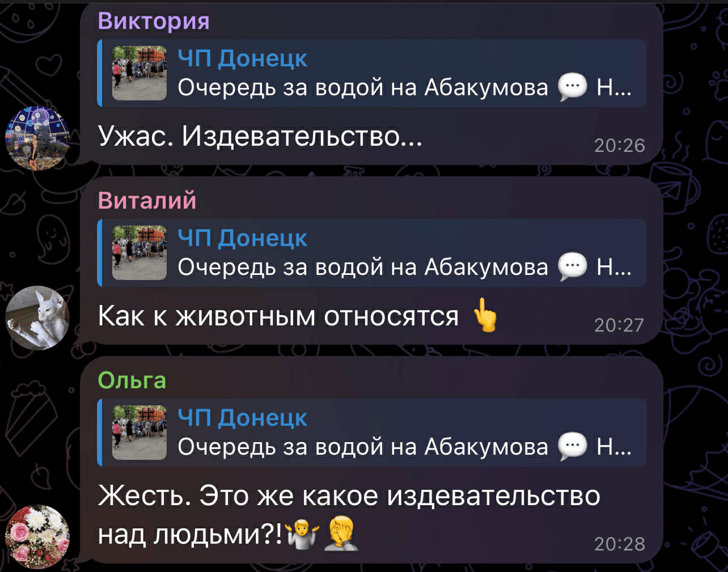
Task: Click the shrugging emoji in Ольга's message
Action: 303,535
